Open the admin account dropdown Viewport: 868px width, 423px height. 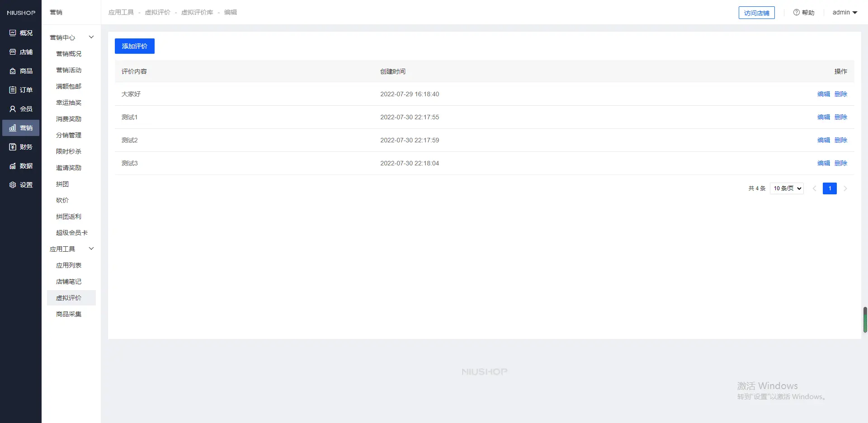(x=844, y=13)
